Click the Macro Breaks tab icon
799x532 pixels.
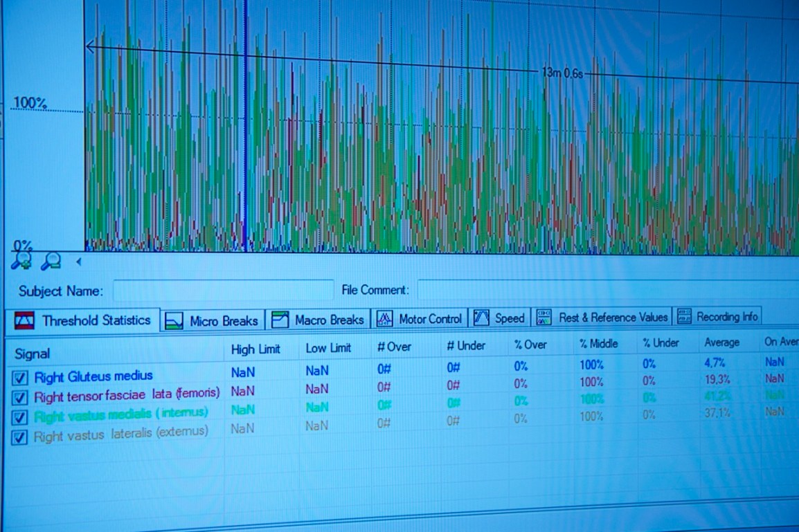click(x=280, y=320)
